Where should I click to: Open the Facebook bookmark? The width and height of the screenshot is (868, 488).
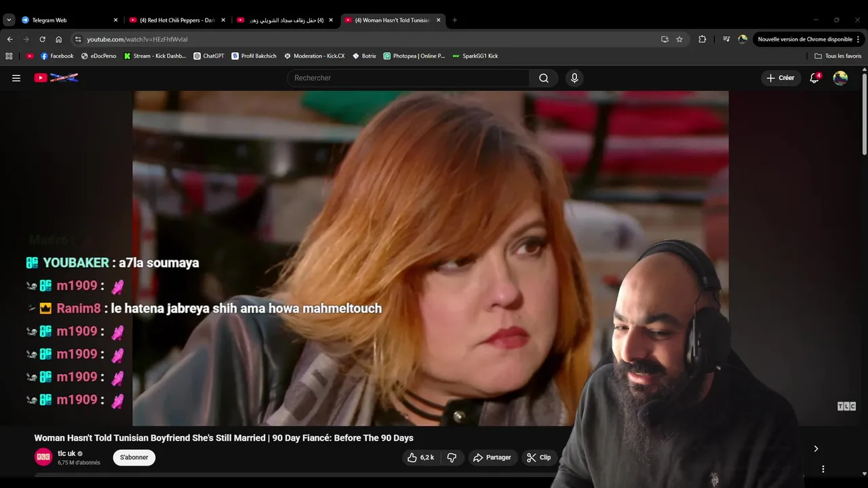click(57, 56)
